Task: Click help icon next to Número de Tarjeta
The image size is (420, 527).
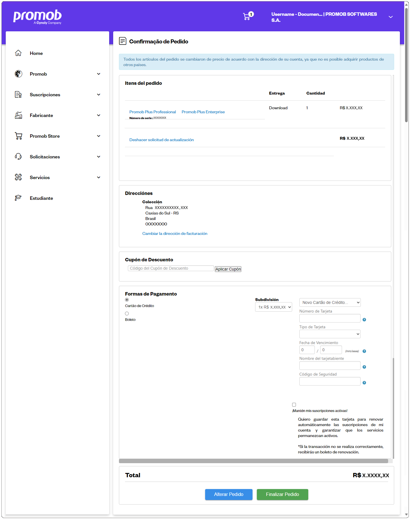Action: tap(364, 320)
